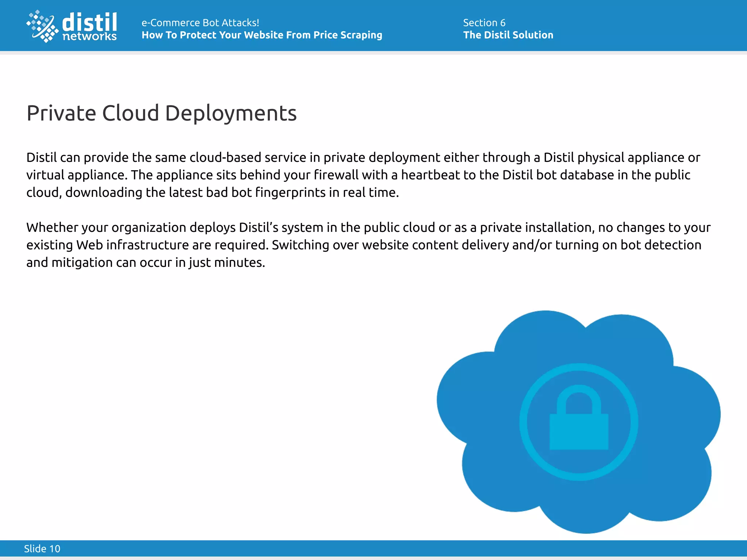Click the 'Section 6' label
The height and width of the screenshot is (560, 747).
coord(484,23)
